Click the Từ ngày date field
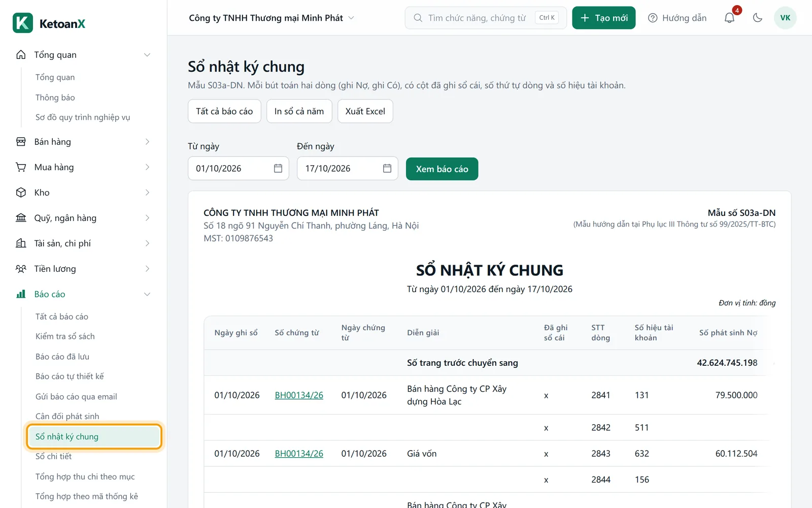Viewport: 812px width, 508px height. [x=239, y=168]
